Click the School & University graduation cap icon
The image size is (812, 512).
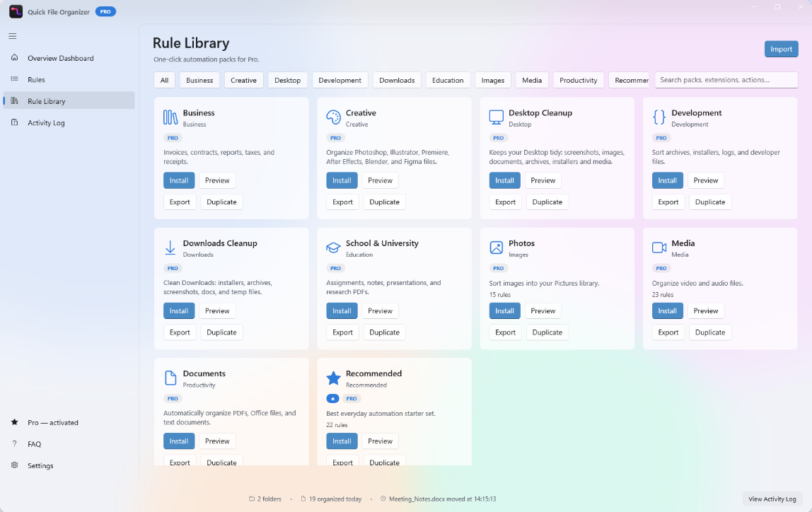click(334, 248)
